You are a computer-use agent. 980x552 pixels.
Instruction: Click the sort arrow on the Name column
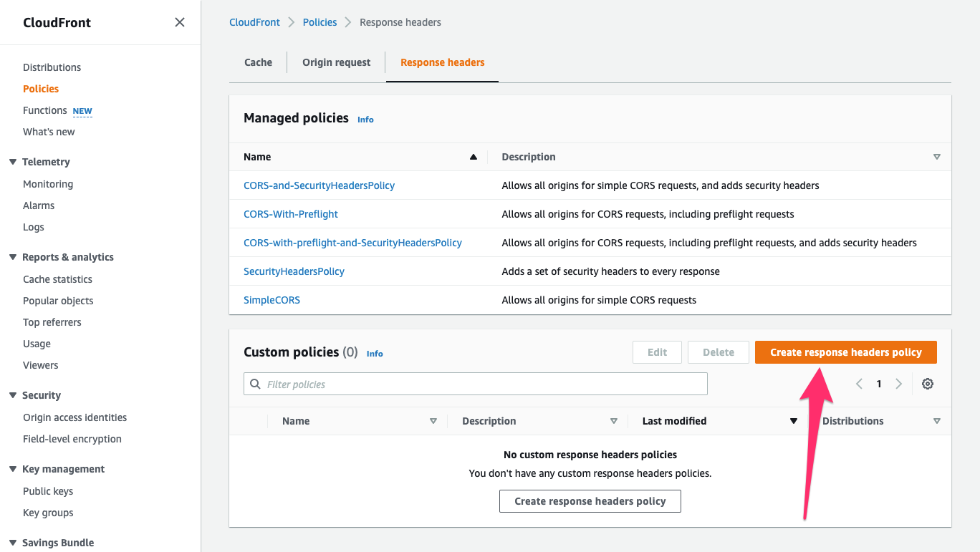(473, 156)
